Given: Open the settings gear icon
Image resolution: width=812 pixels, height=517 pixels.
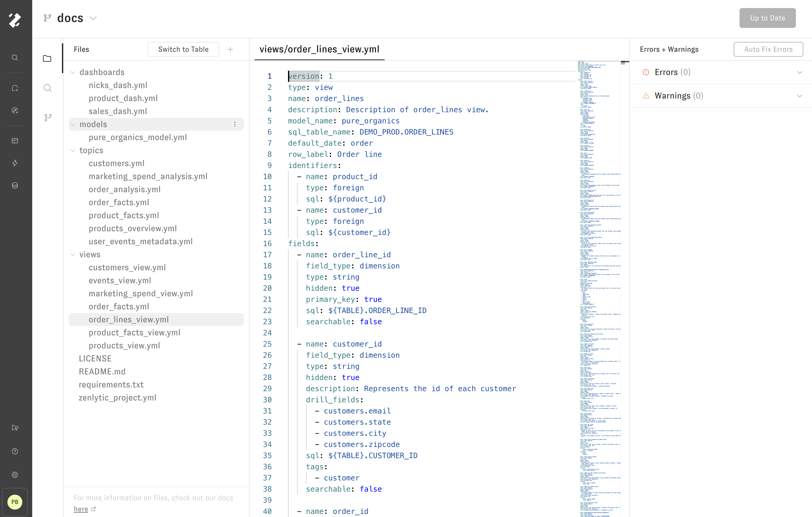Looking at the screenshot, I should [x=15, y=475].
